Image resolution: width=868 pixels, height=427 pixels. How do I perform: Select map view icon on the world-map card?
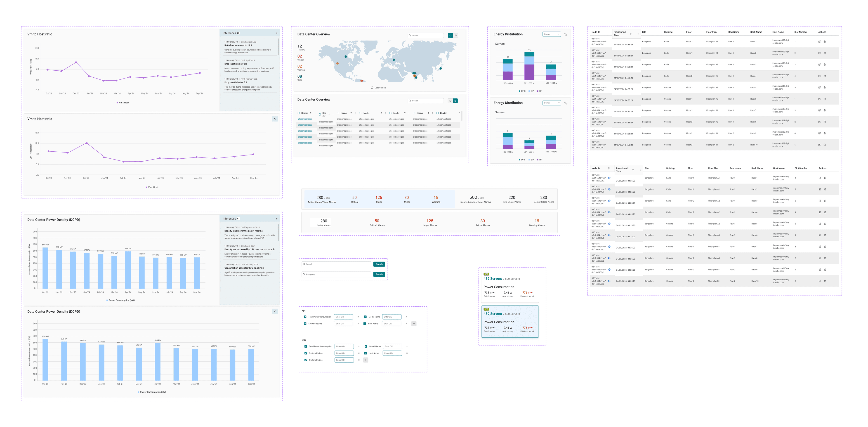[x=450, y=36]
